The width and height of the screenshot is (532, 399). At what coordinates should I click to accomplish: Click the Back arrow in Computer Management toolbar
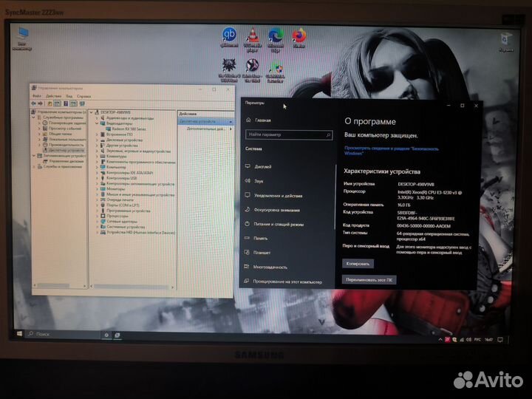coord(35,103)
